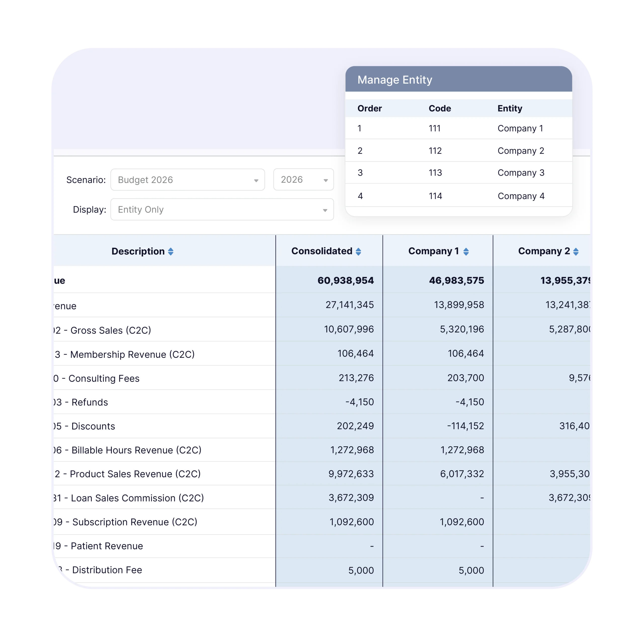Viewport: 644px width, 644px height.
Task: Click the Manage Entity panel header
Action: point(458,80)
